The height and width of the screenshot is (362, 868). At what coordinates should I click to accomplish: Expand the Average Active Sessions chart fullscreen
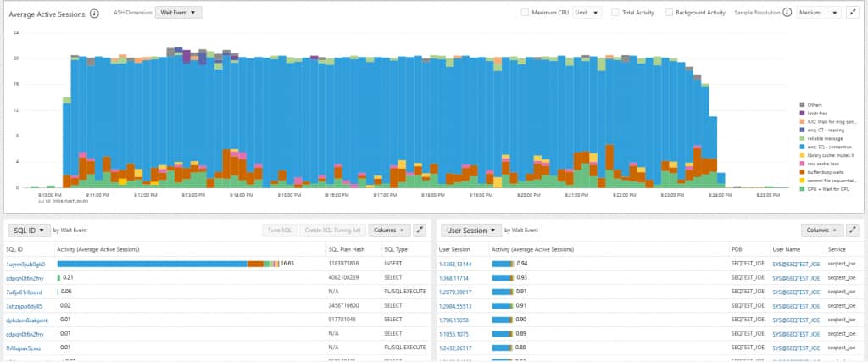click(851, 12)
